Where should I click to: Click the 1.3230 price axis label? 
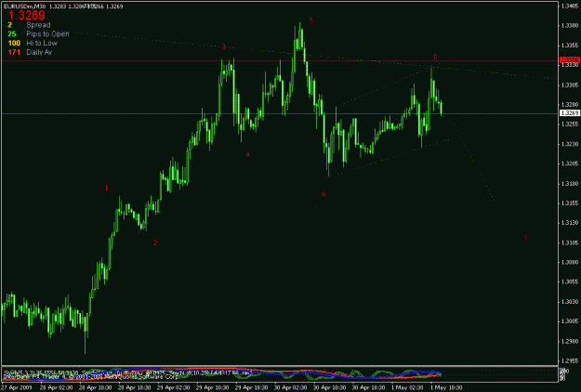click(x=570, y=144)
